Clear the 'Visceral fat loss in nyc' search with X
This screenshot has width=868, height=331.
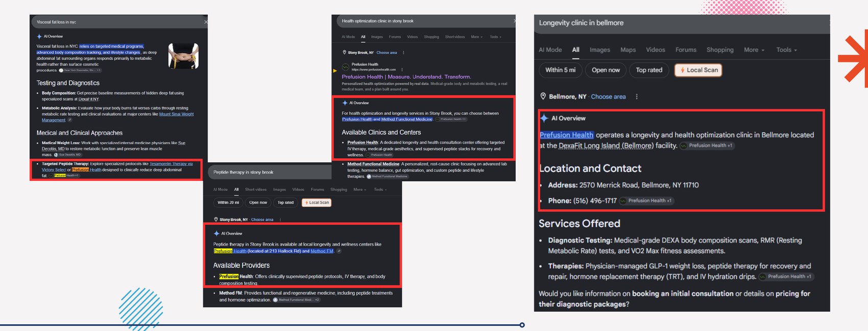206,22
